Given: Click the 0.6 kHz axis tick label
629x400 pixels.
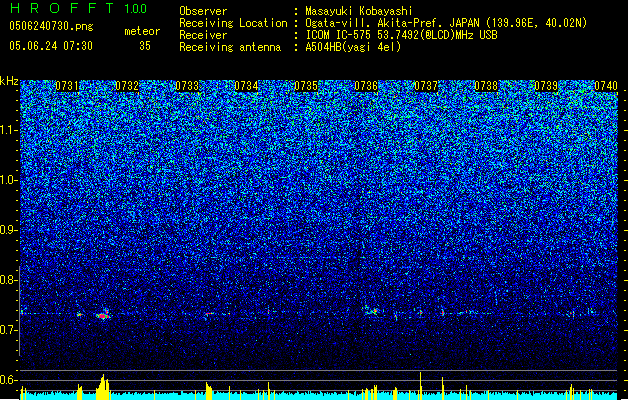Looking at the screenshot, I should click(9, 380).
